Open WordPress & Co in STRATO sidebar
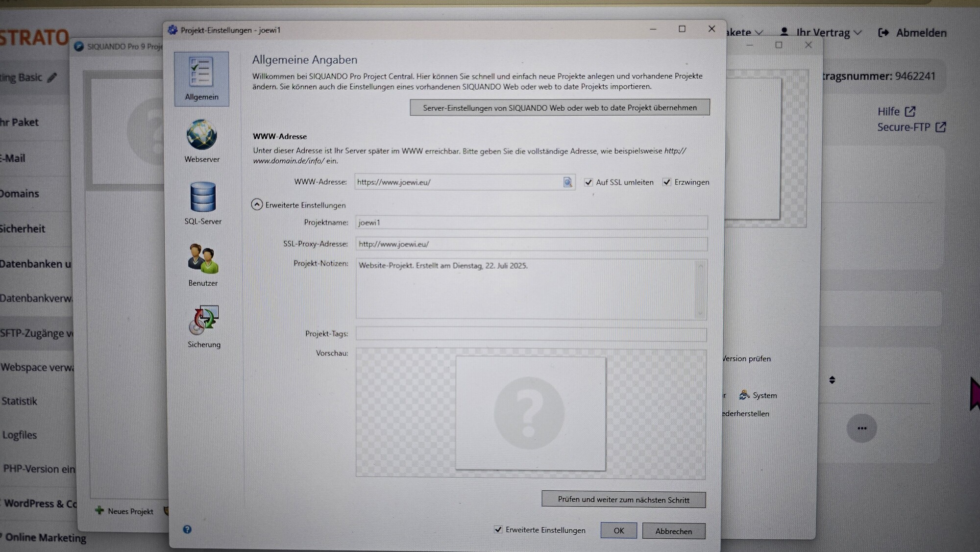980x552 pixels. 40,503
